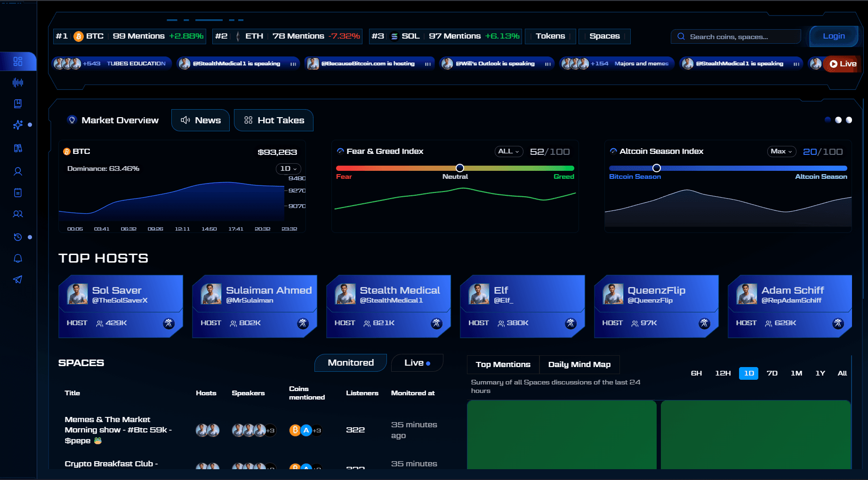
Task: Select the sparkle AI sidebar icon
Action: point(18,125)
